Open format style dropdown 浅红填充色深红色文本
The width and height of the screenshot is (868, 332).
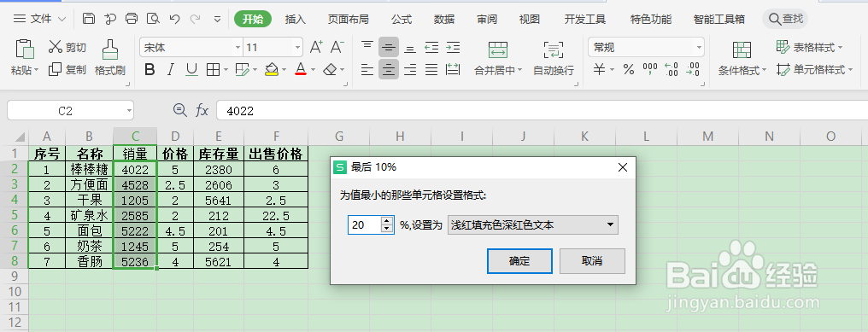coord(532,224)
